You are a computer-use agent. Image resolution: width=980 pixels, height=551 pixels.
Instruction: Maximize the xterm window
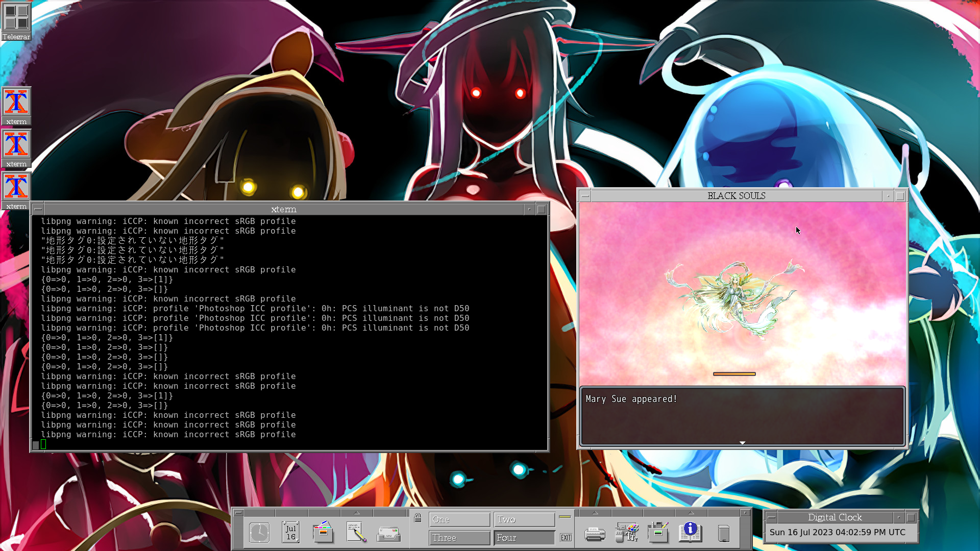tap(542, 209)
